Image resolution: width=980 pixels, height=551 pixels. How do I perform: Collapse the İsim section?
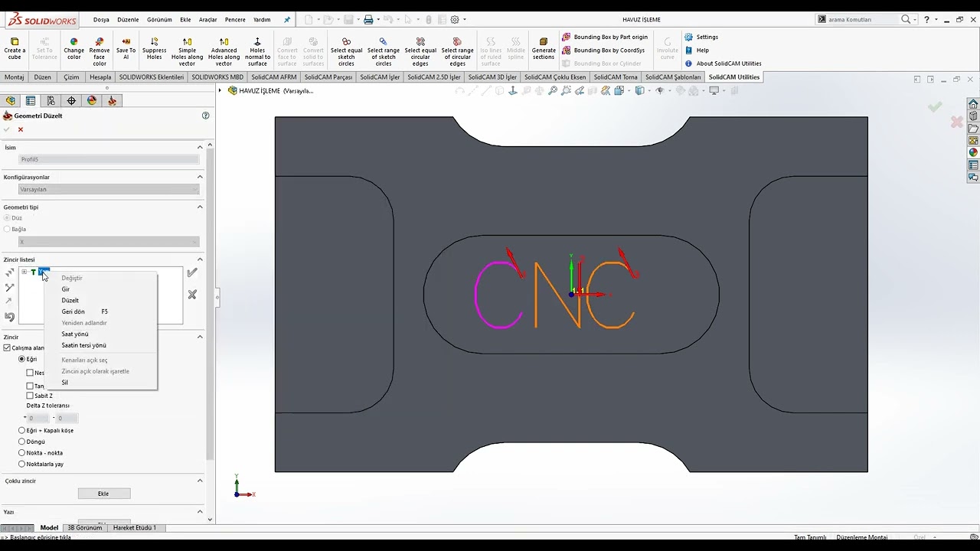coord(200,148)
